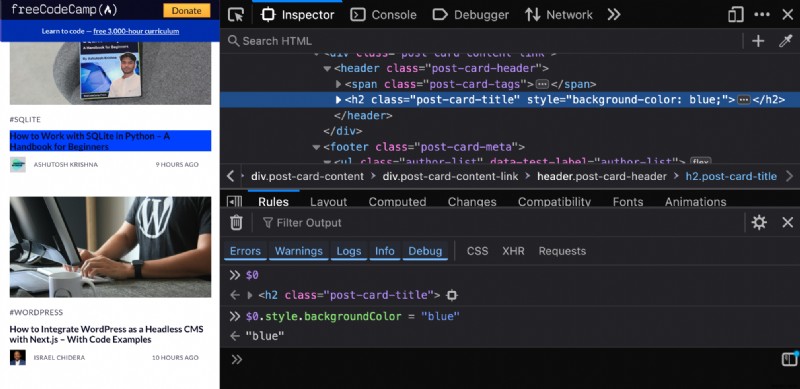800x389 pixels.
Task: Toggle the Logs filter
Action: [349, 251]
